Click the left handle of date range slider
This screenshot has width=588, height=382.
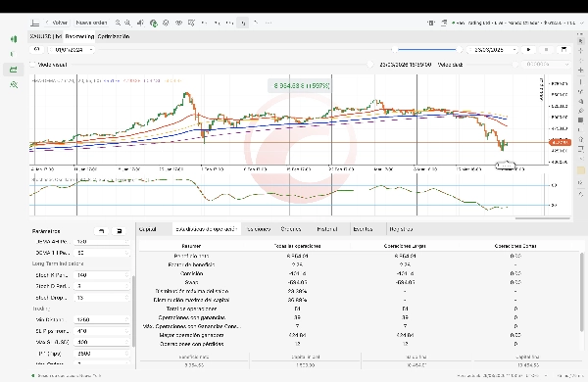pos(394,50)
